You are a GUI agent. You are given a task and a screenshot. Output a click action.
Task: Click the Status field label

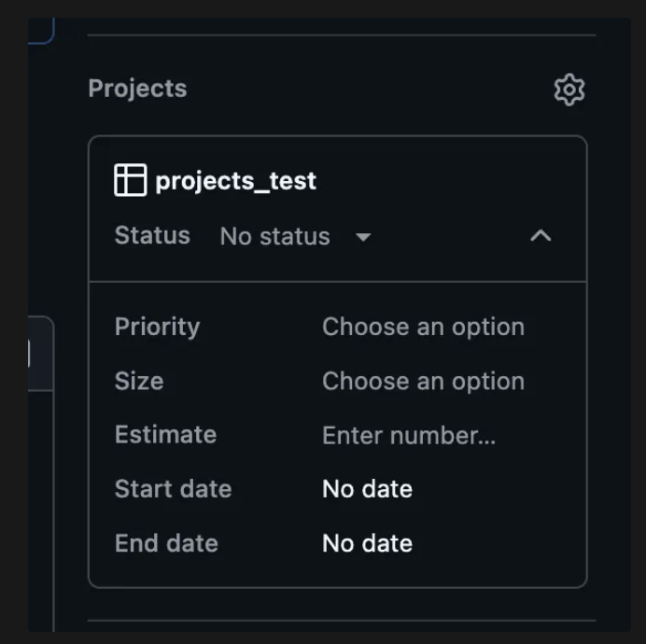point(152,235)
